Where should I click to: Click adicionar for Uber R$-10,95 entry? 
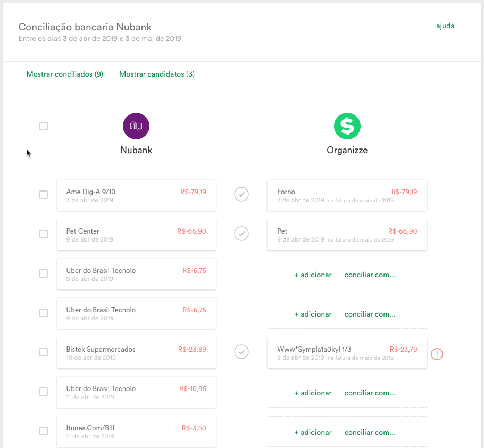tap(313, 393)
